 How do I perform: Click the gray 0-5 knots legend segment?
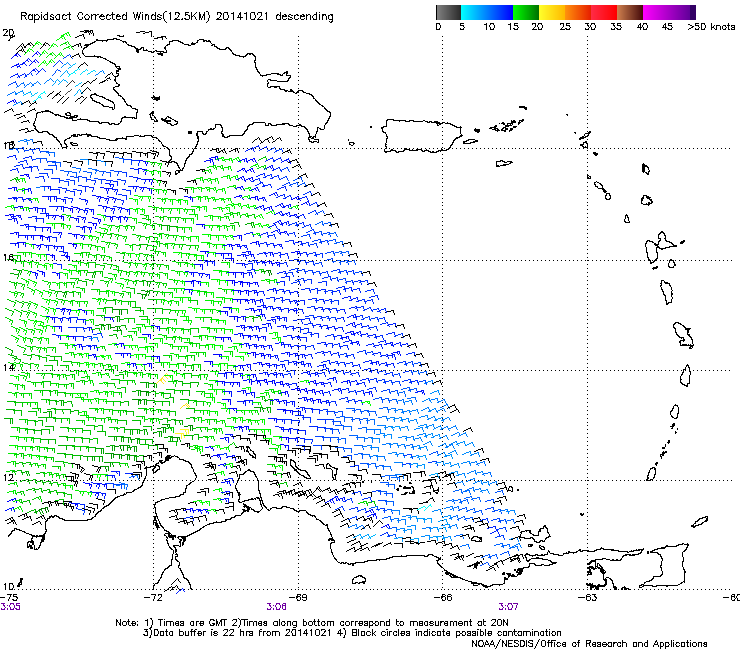coord(448,12)
